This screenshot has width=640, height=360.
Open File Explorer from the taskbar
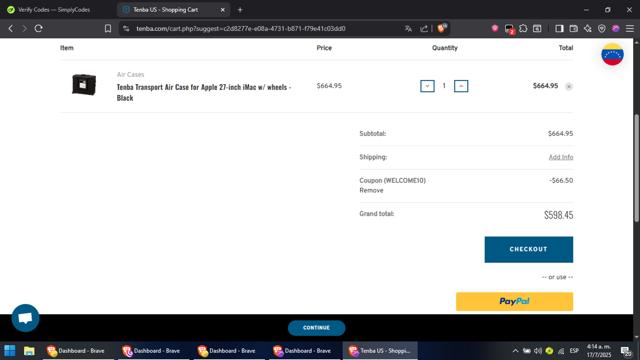coord(29,351)
